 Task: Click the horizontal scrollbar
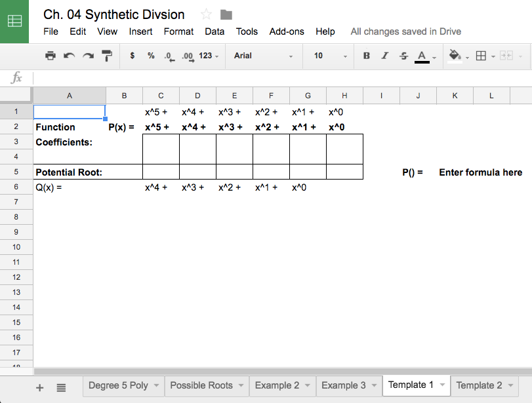tap(283, 372)
